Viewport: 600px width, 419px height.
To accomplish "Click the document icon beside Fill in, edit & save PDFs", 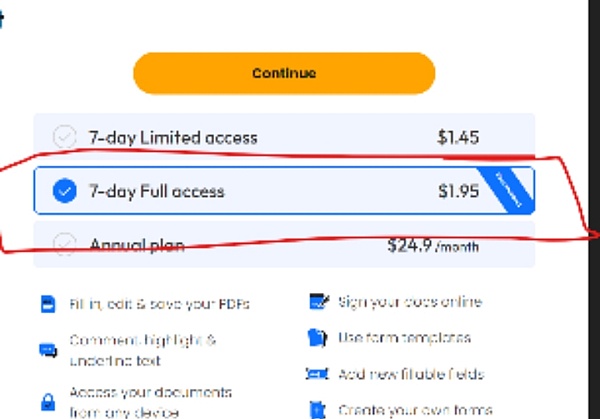I will [x=48, y=304].
